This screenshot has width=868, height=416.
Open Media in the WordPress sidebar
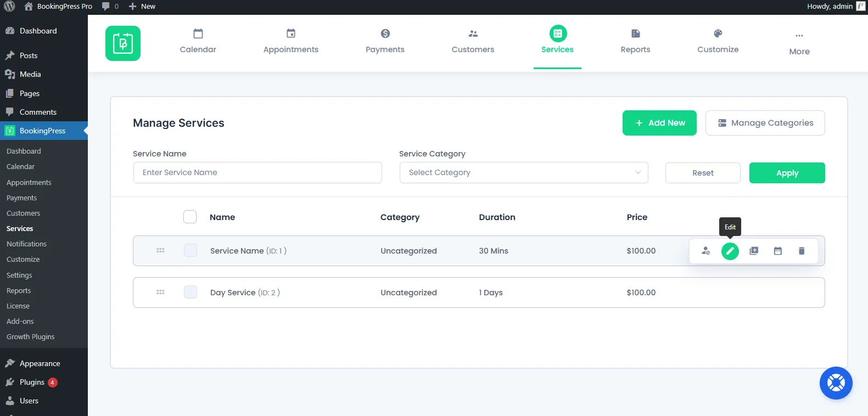[x=44, y=74]
